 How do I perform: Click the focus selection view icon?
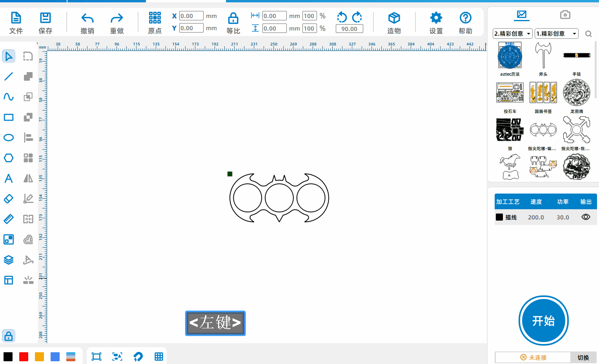tap(117, 357)
